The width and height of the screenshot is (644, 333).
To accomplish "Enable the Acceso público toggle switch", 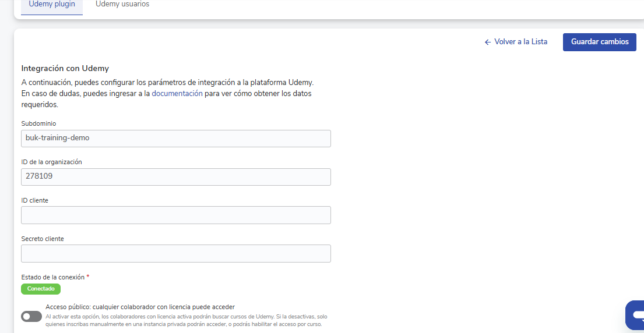I will 31,316.
